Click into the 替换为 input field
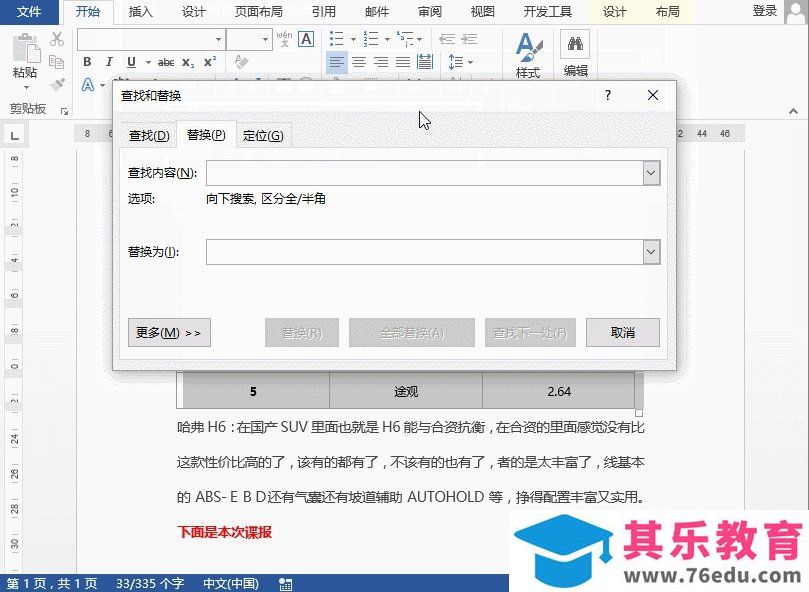The width and height of the screenshot is (809, 592). [x=425, y=252]
